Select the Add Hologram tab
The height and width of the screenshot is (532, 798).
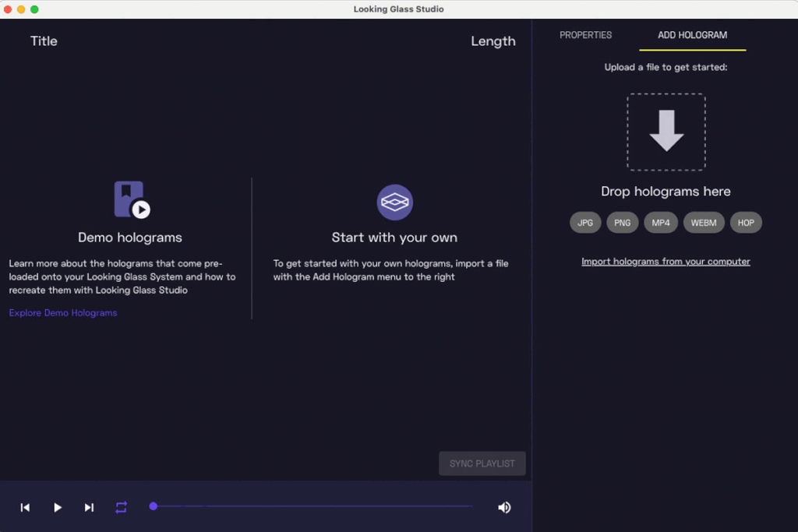692,35
